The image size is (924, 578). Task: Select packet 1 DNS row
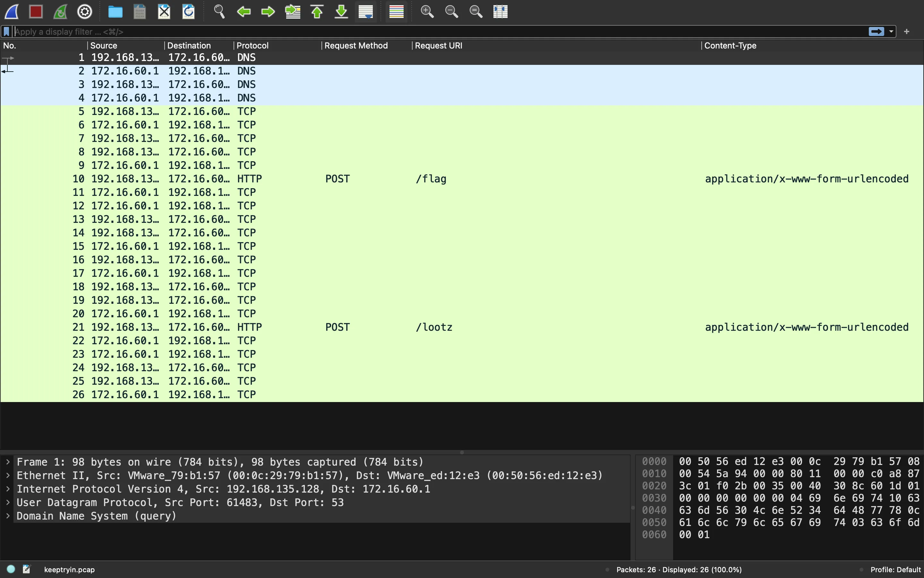point(462,58)
